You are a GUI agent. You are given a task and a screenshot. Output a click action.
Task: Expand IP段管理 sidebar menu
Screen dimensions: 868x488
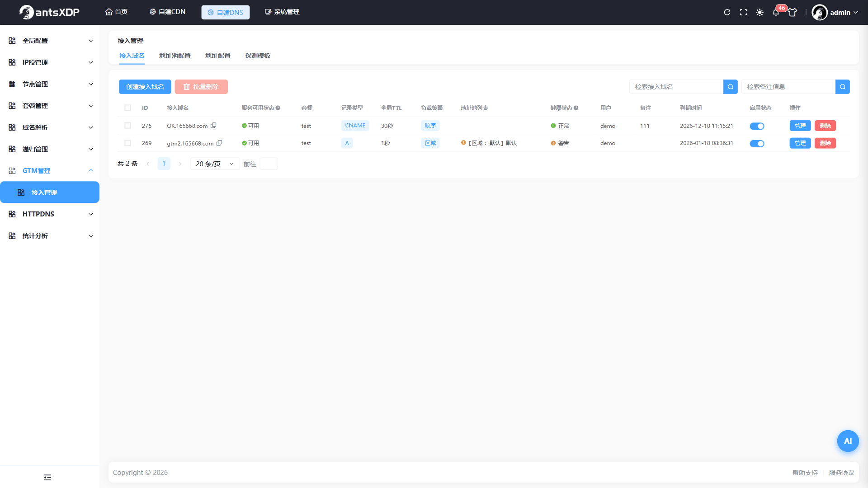(x=50, y=62)
